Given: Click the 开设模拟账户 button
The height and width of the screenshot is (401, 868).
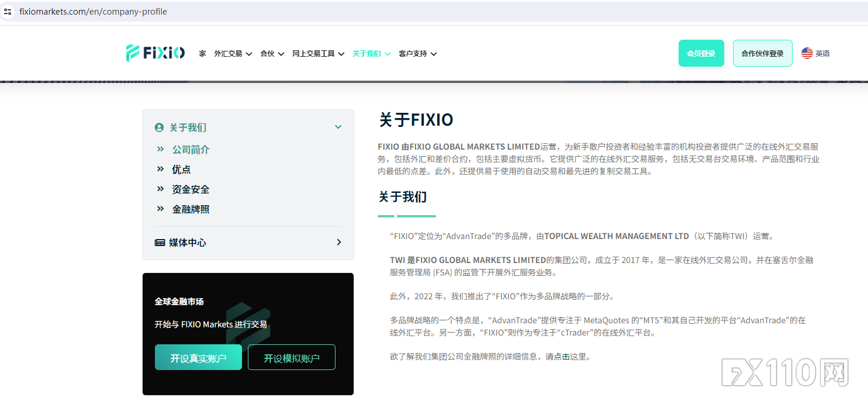Looking at the screenshot, I should [x=292, y=358].
